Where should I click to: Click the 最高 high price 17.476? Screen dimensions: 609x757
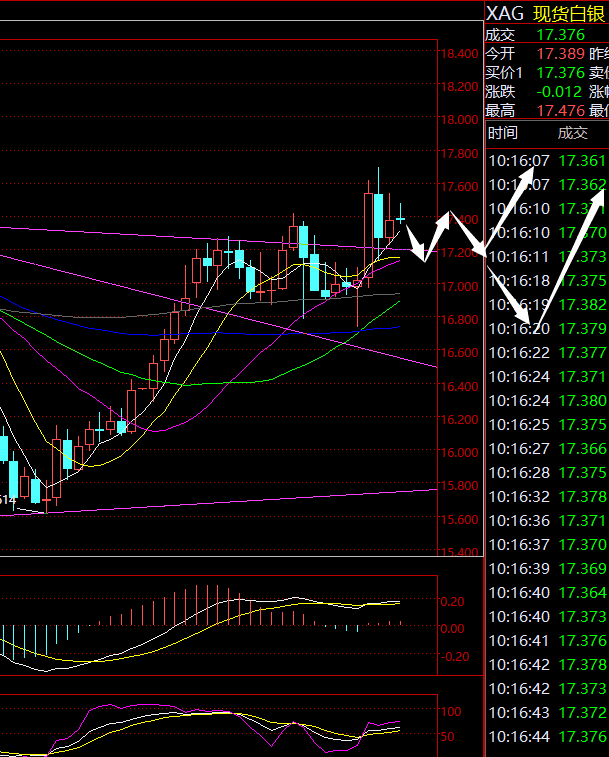coord(561,111)
